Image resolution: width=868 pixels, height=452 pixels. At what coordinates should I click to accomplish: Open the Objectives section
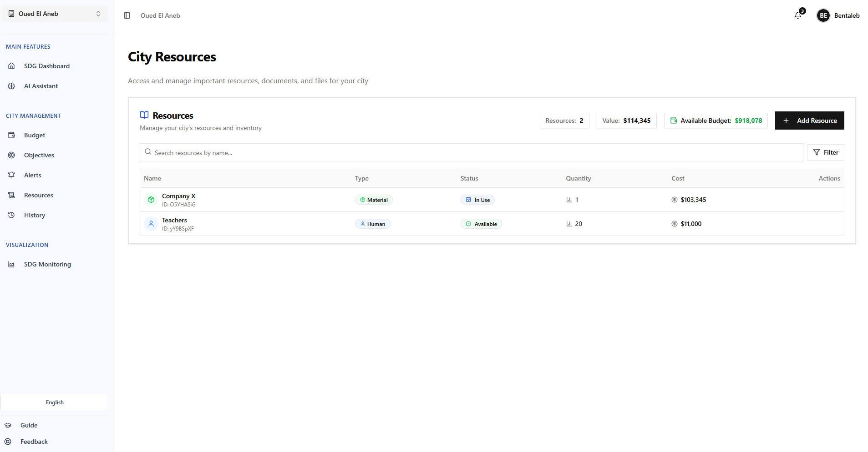coord(39,155)
